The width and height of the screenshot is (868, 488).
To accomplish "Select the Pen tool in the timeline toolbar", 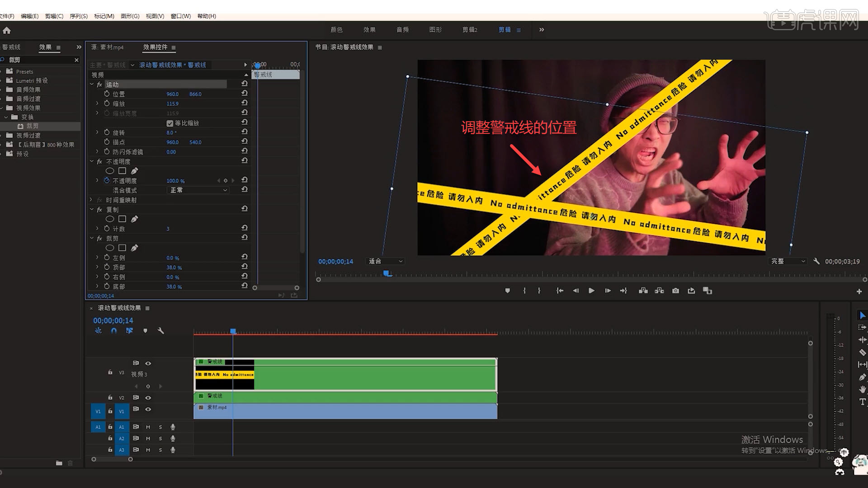I will pyautogui.click(x=862, y=377).
